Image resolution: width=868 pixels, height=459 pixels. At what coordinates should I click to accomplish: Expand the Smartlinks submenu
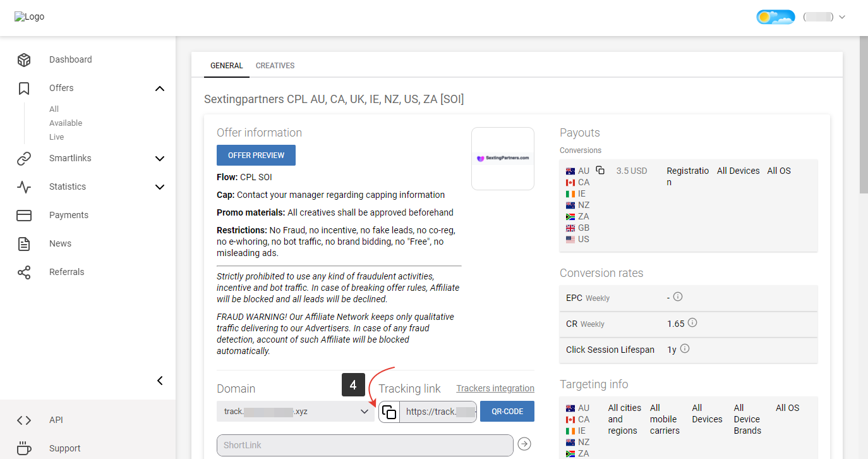point(160,159)
